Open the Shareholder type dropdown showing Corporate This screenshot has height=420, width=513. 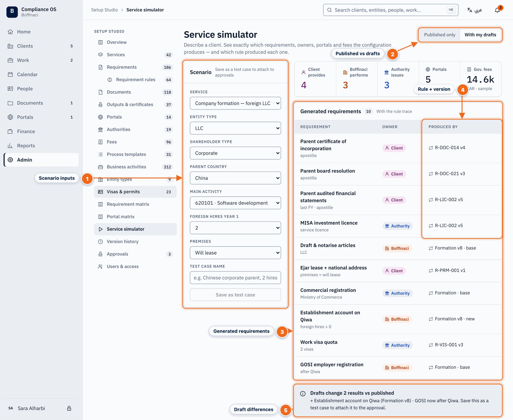(235, 153)
